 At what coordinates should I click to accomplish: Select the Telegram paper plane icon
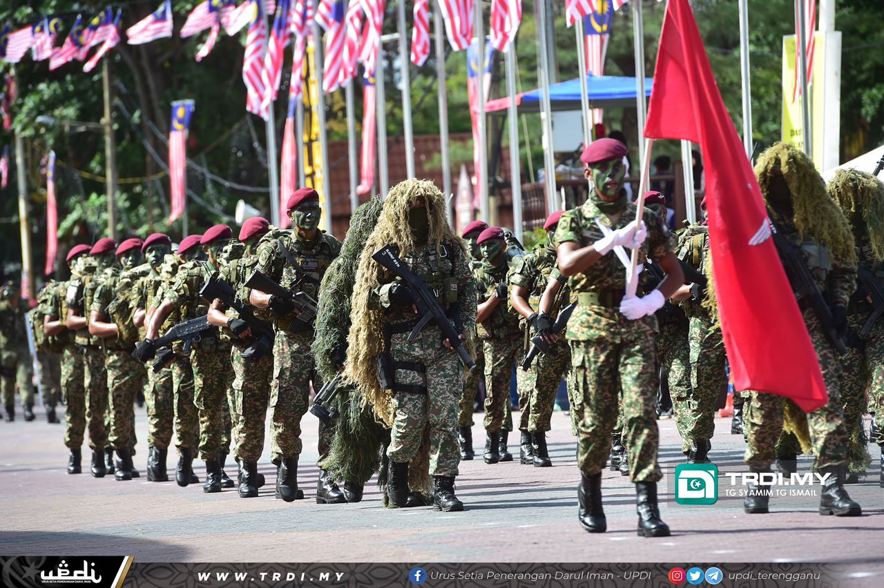click(x=713, y=576)
